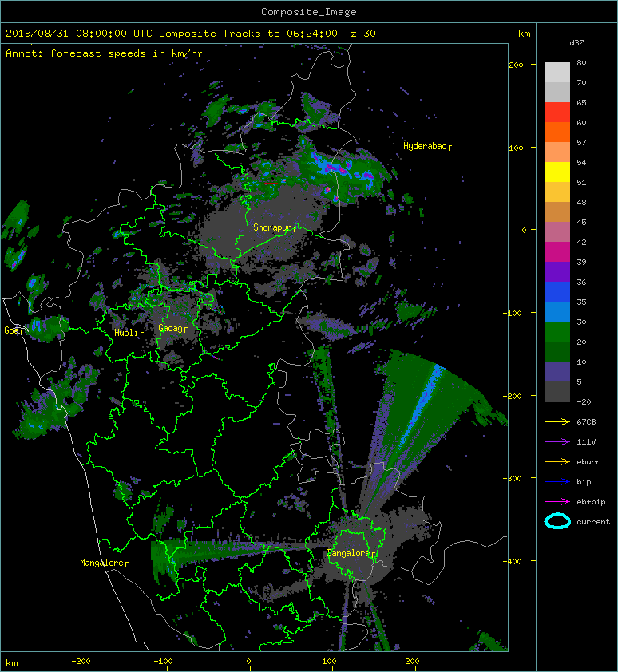618x672 pixels.
Task: Click the Composite_Image title text
Action: tap(309, 11)
